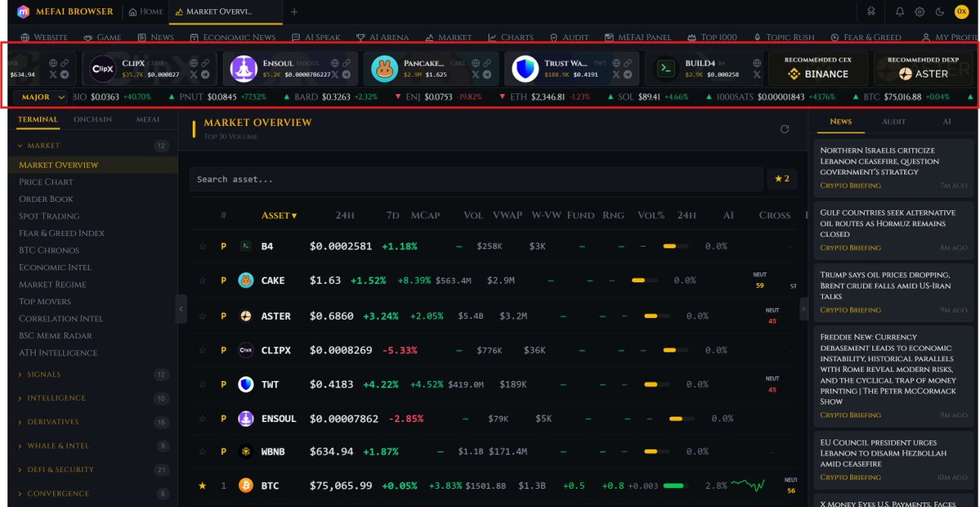Open the settings gear in top bar

[x=920, y=11]
